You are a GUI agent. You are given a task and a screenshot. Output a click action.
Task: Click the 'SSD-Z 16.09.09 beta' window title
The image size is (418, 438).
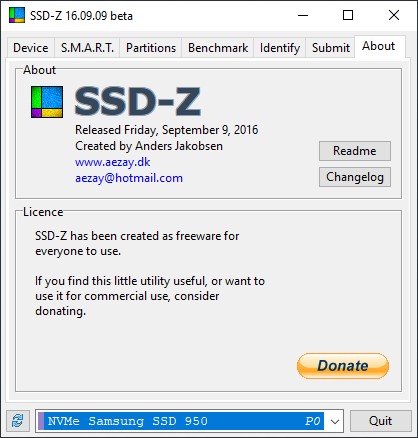(81, 16)
